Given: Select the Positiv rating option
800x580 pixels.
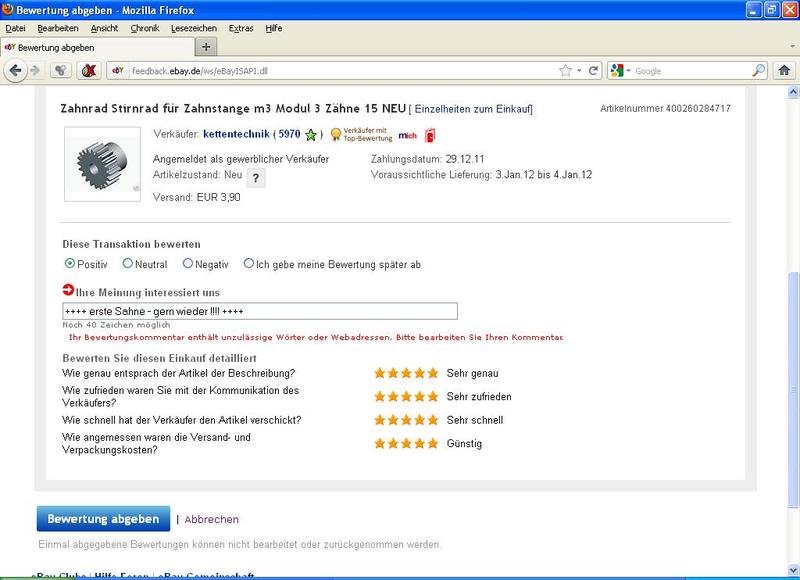Looking at the screenshot, I should pos(70,263).
